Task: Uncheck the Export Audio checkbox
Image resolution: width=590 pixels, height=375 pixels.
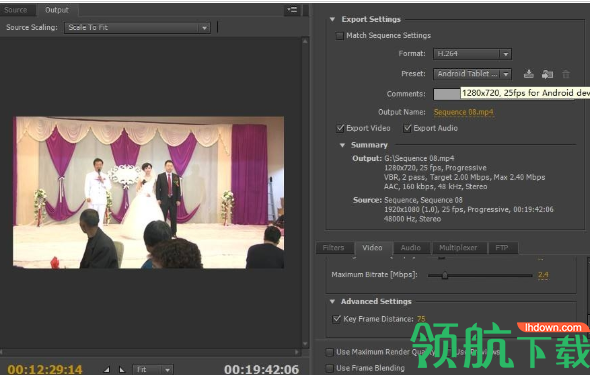Action: [x=407, y=128]
